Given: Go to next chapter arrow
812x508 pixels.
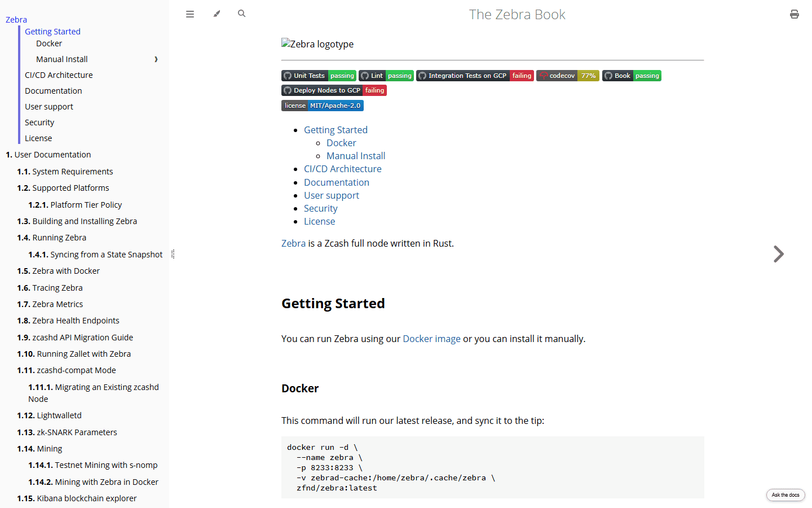Looking at the screenshot, I should tap(779, 254).
